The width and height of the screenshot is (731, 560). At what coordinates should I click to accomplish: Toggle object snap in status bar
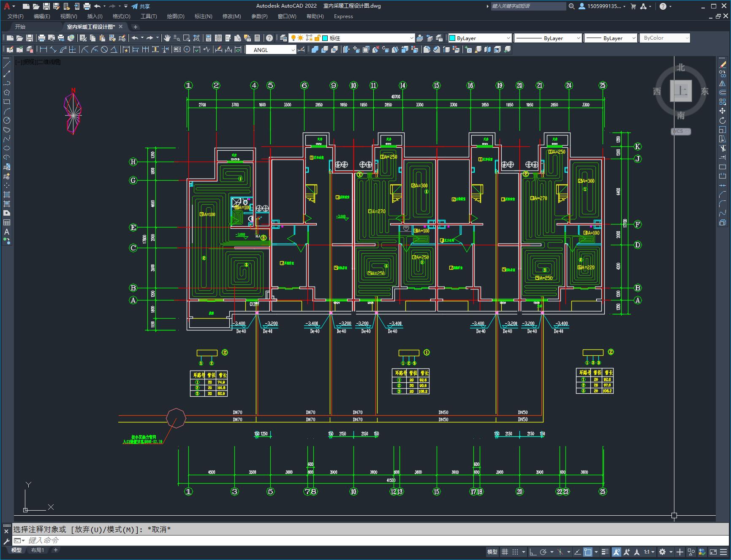[587, 552]
